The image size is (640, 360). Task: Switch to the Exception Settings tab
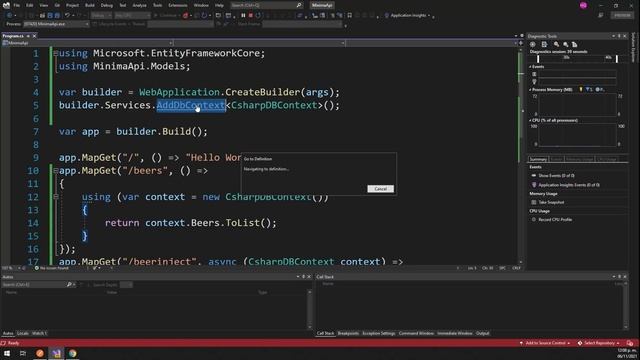click(379, 333)
